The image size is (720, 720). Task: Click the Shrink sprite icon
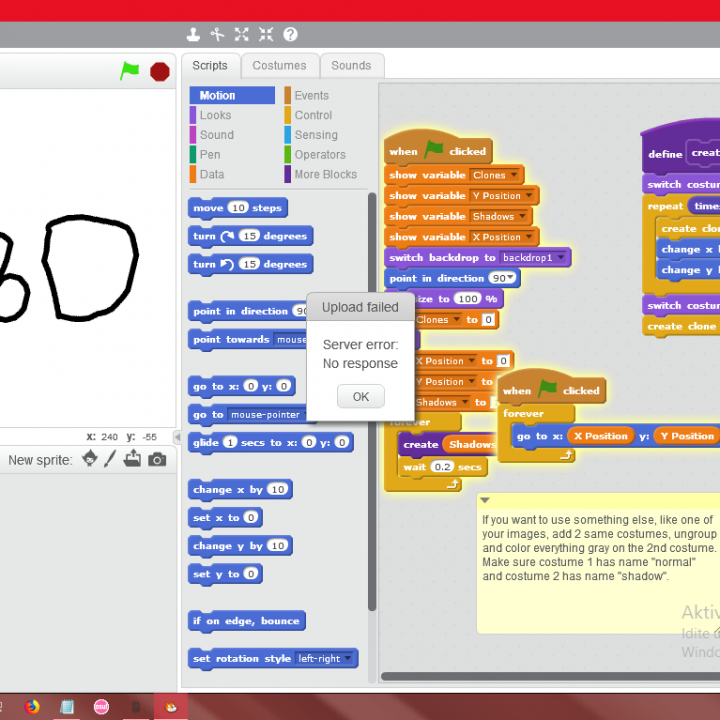[266, 34]
